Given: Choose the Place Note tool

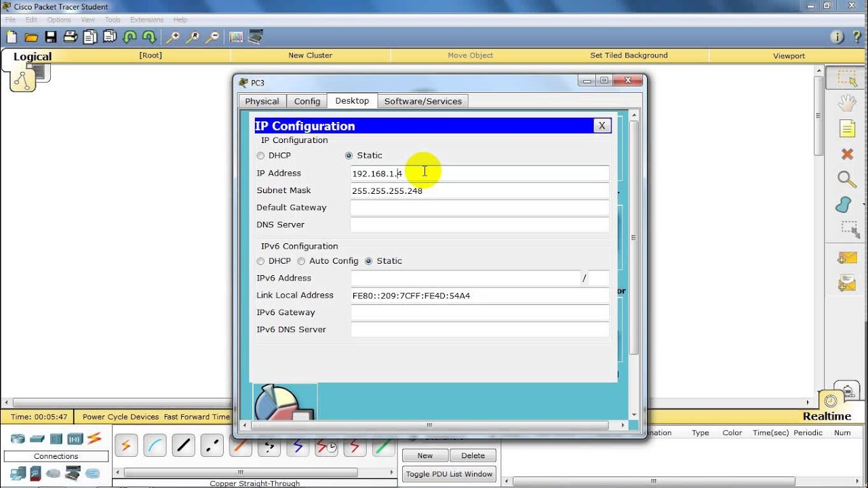Looking at the screenshot, I should coord(847,128).
